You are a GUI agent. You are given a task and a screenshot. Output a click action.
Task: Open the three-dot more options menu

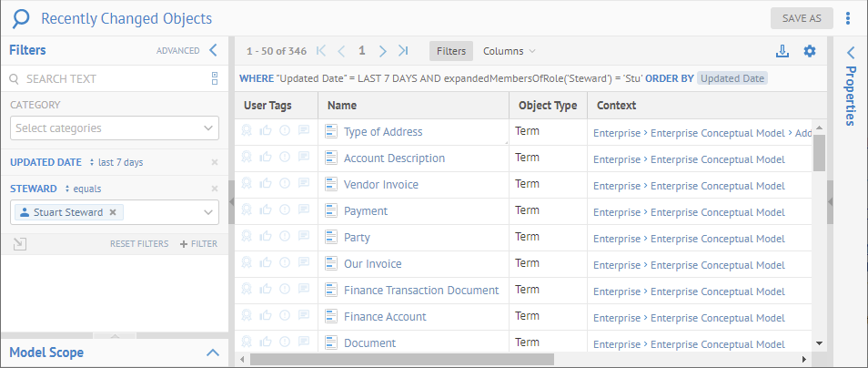[848, 18]
